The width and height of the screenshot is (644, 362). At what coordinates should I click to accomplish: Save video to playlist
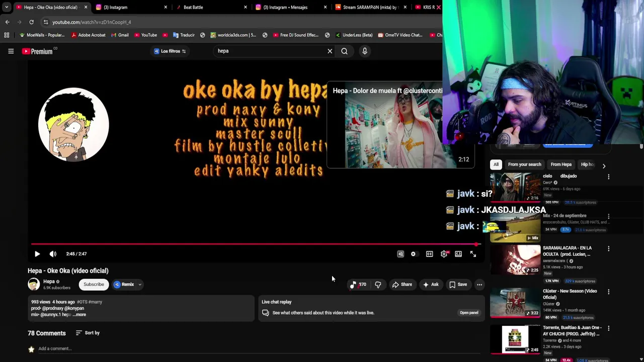(458, 285)
